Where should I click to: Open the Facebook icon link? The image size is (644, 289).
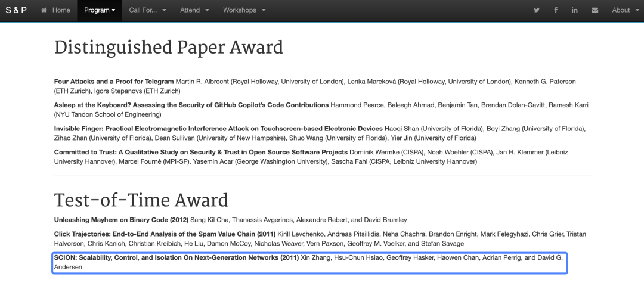click(556, 10)
